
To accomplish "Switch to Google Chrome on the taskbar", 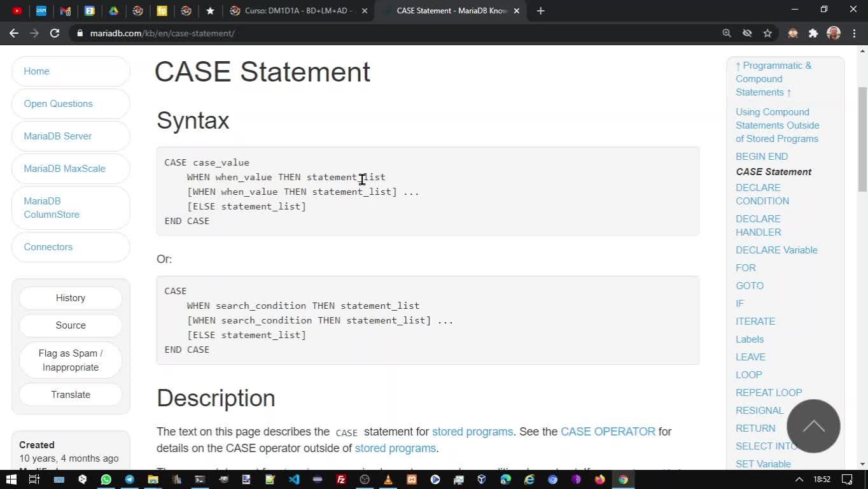I will tap(624, 479).
